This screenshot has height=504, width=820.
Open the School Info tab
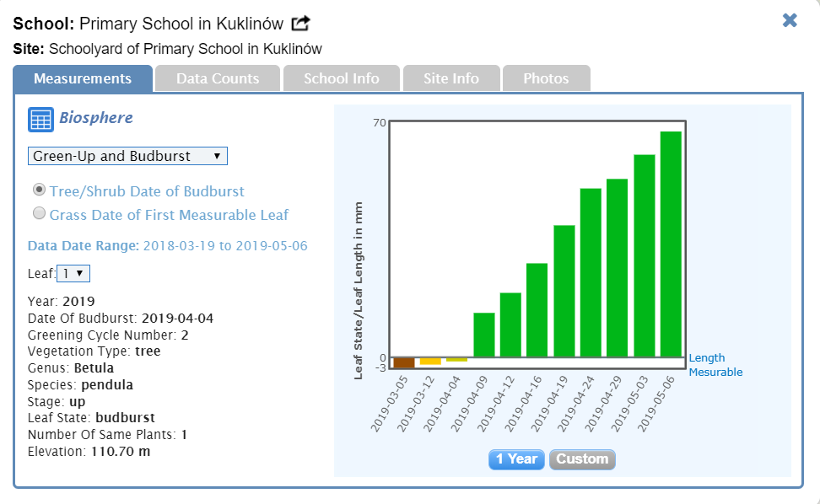(x=341, y=78)
